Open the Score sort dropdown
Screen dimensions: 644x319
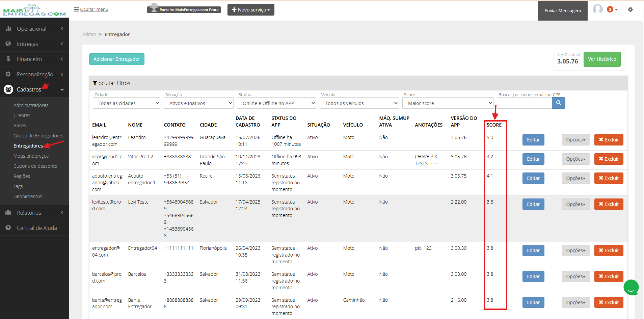(x=448, y=103)
